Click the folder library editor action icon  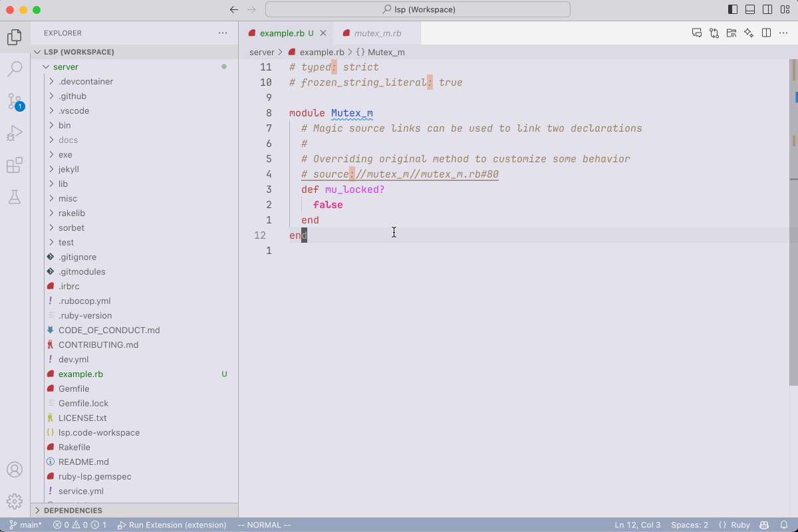click(x=731, y=33)
